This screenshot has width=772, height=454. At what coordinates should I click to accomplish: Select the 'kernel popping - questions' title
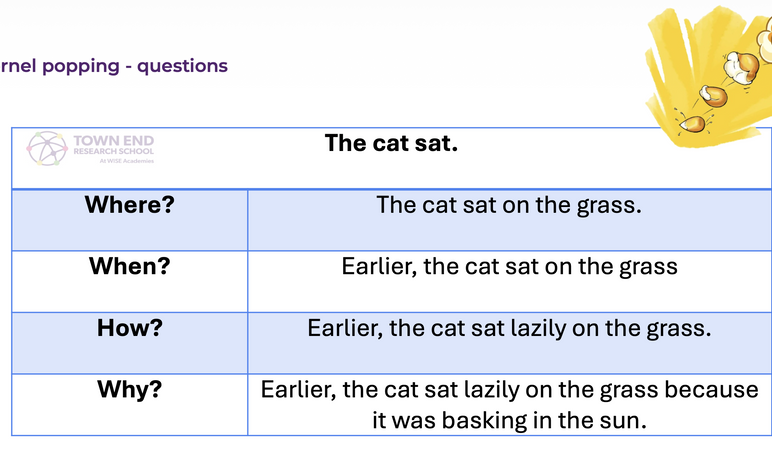click(114, 65)
